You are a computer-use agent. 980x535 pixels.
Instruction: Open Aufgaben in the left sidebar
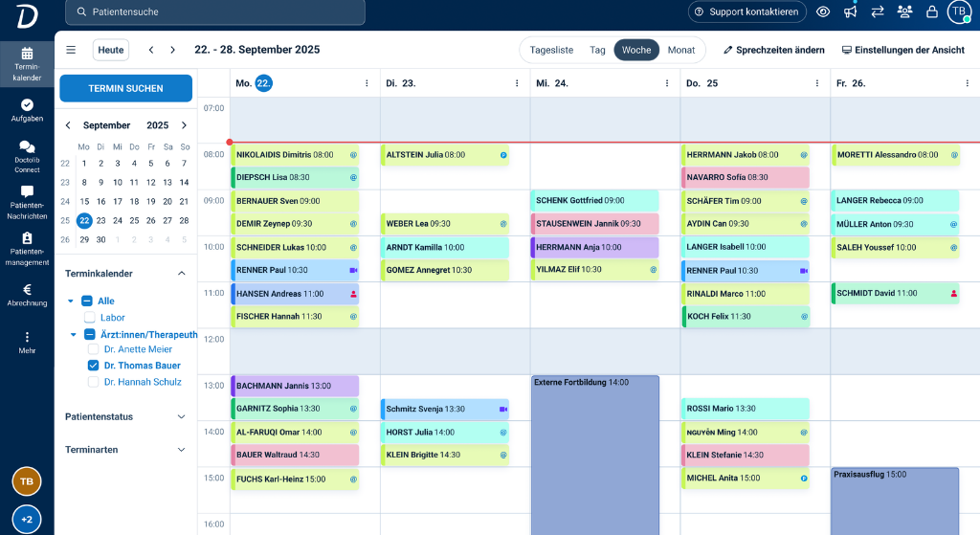[x=27, y=110]
